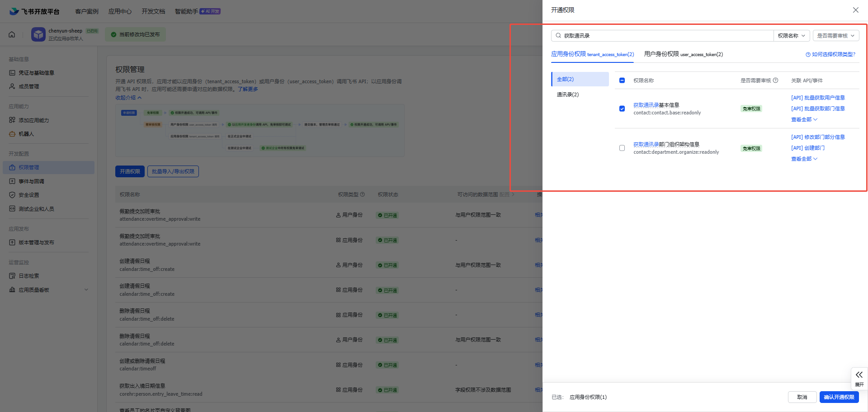Expand 查看全部 under 批量获取部门信息
The width and height of the screenshot is (868, 412).
pyautogui.click(x=804, y=119)
